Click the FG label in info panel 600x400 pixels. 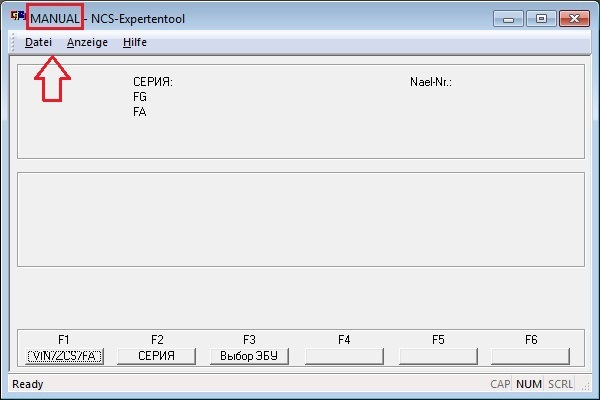pyautogui.click(x=140, y=97)
